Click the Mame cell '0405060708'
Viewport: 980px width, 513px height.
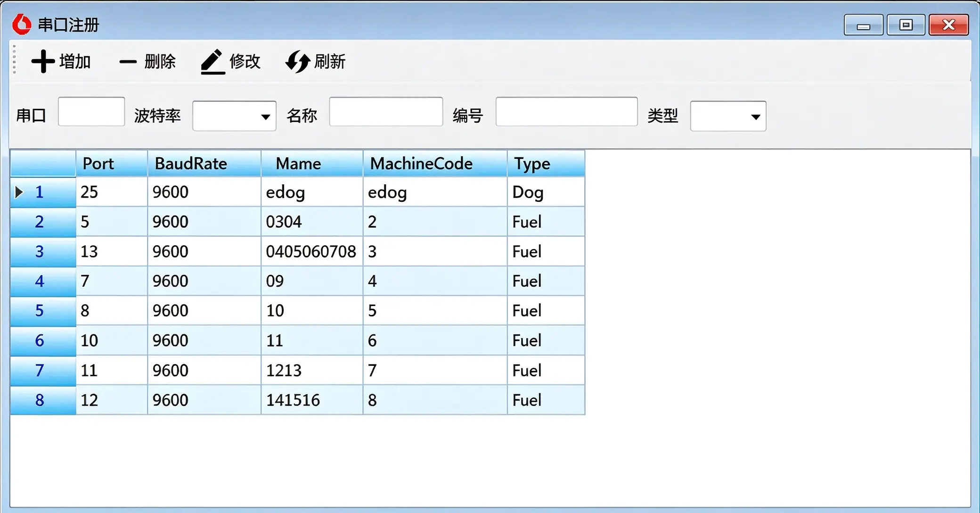tap(312, 251)
